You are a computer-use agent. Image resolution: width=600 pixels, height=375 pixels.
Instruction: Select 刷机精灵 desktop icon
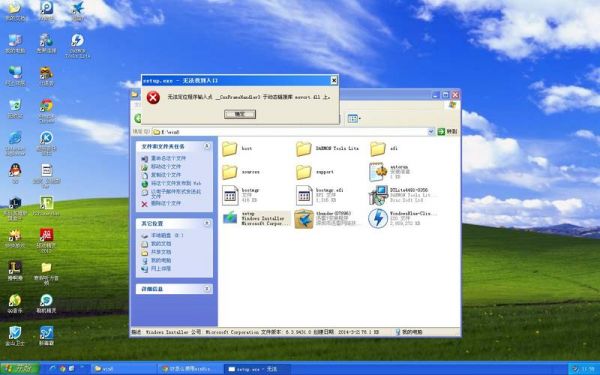pos(46,304)
